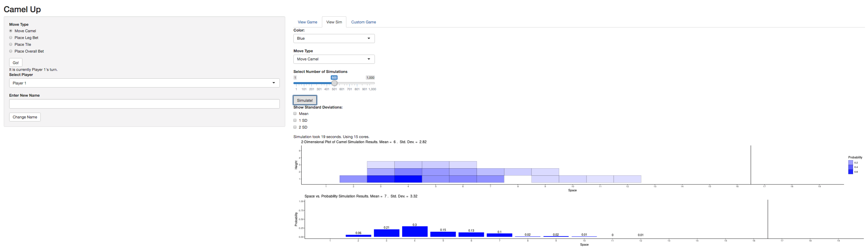
Task: Open the Select Player dropdown
Action: coord(144,83)
